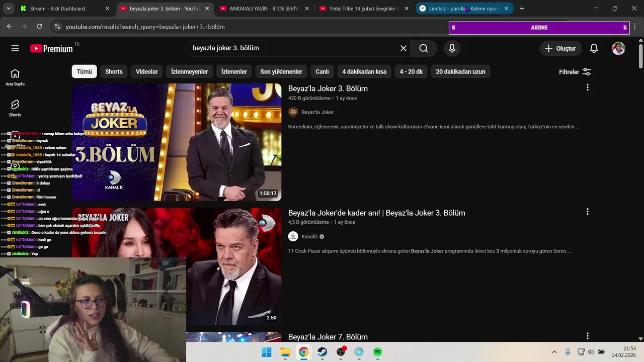
Task: Open the Windows Start button
Action: (x=266, y=352)
